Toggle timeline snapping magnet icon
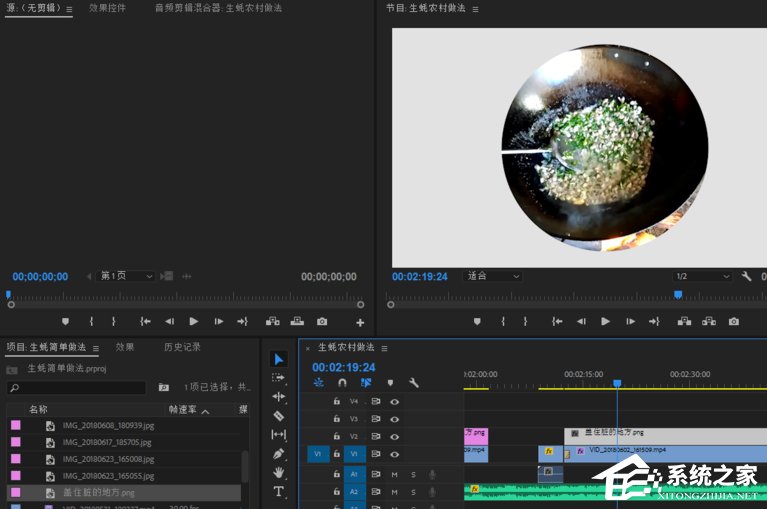767x509 pixels. [342, 382]
